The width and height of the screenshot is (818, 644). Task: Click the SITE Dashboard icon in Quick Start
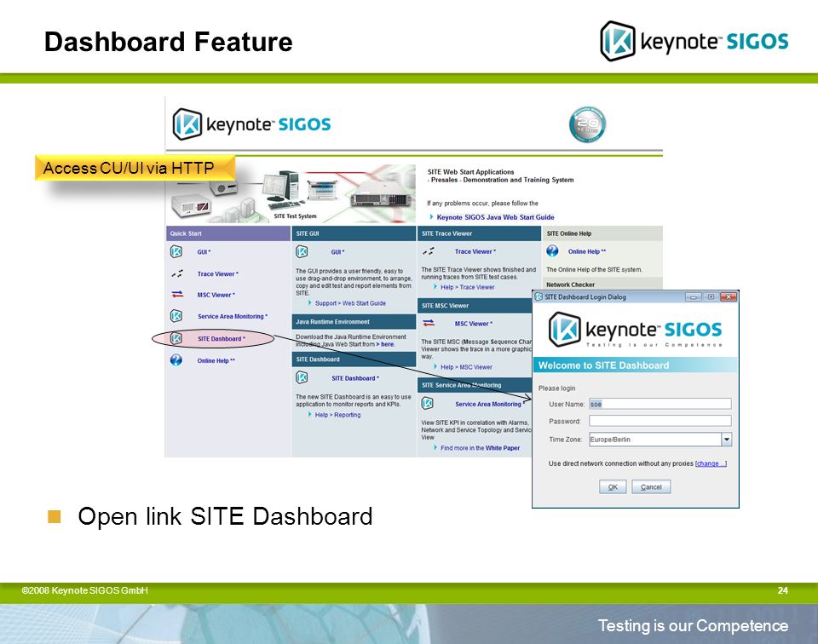[x=176, y=338]
